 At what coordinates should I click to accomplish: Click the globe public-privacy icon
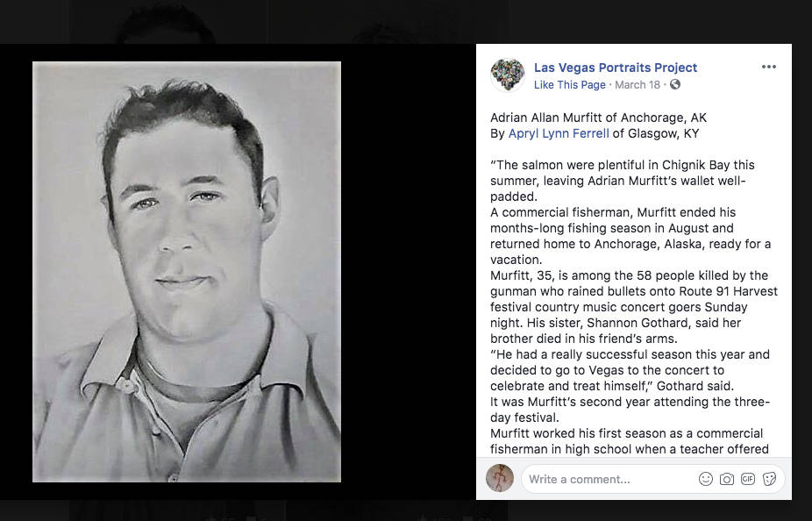coord(675,84)
